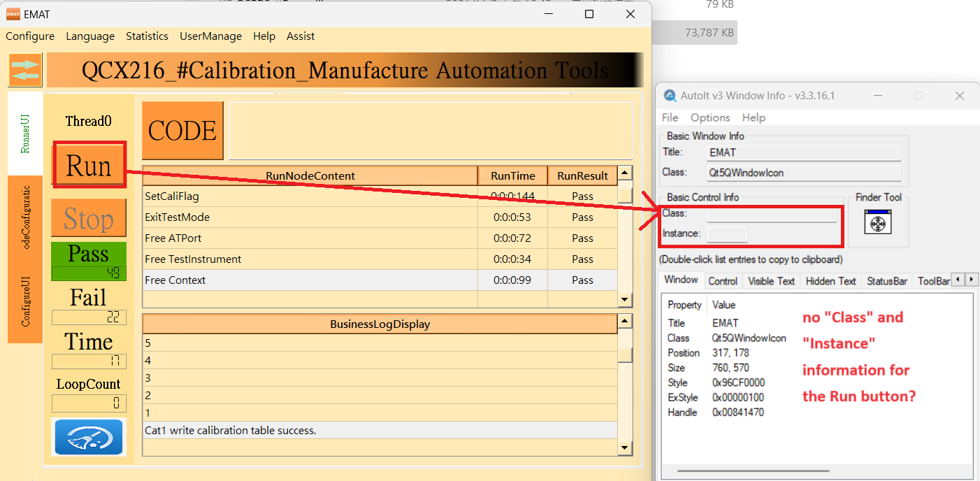Viewport: 980px width, 481px height.
Task: Click the LoopCount value field
Action: pos(89,403)
